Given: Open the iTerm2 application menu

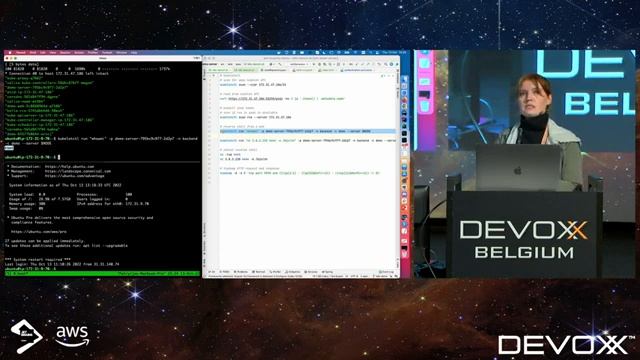Looking at the screenshot, I should click(x=20, y=53).
